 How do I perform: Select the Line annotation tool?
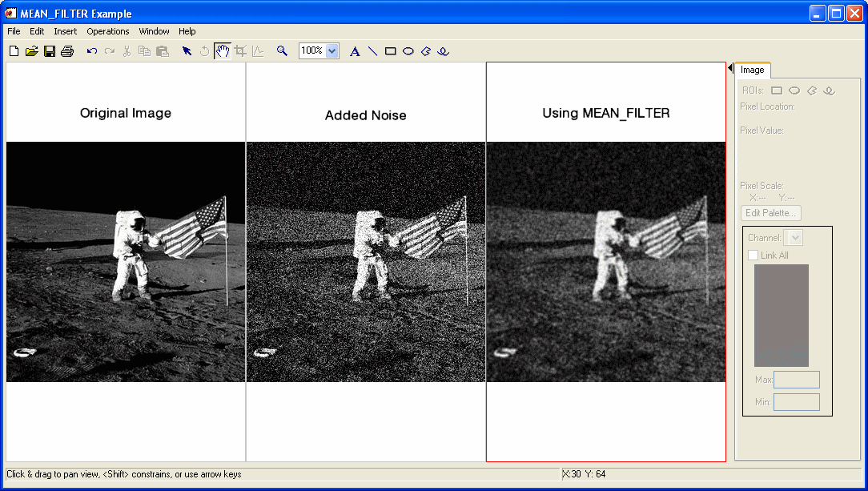372,50
